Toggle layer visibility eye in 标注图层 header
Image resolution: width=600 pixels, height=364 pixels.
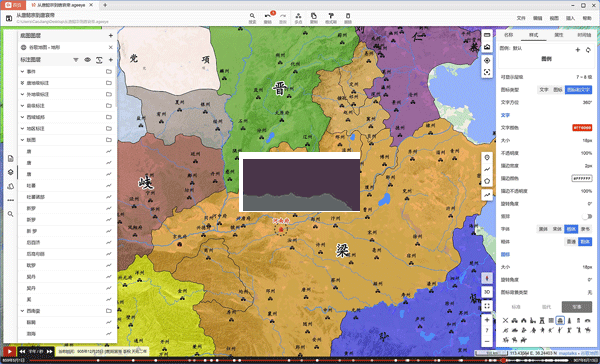(87, 60)
